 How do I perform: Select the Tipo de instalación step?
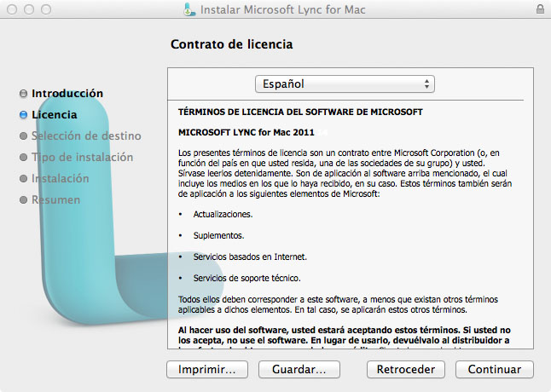click(82, 157)
